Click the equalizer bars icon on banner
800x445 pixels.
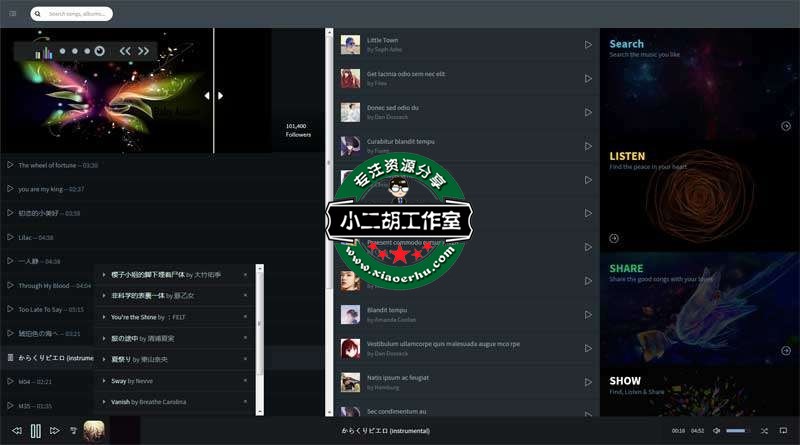(43, 51)
